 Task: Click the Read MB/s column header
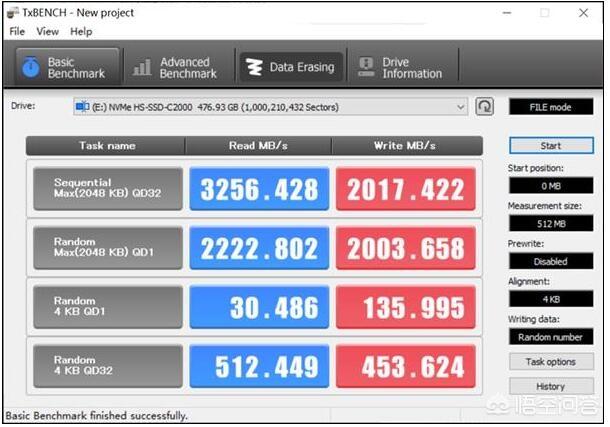(x=258, y=146)
